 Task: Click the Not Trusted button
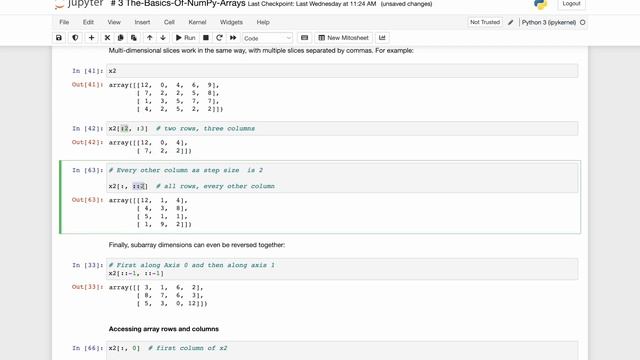tap(485, 22)
